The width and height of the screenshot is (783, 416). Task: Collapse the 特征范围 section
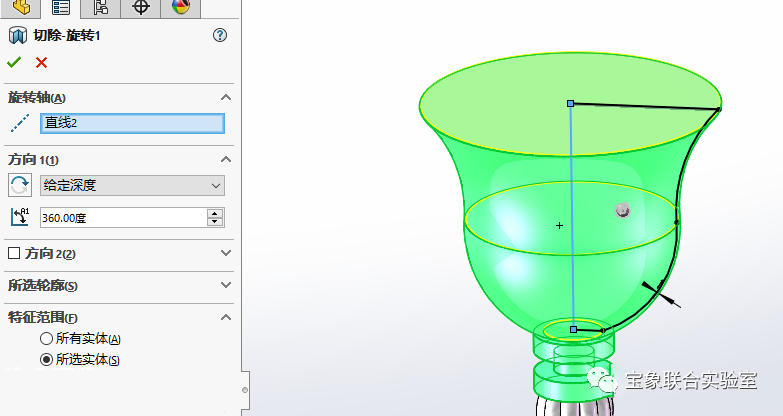pyautogui.click(x=226, y=317)
